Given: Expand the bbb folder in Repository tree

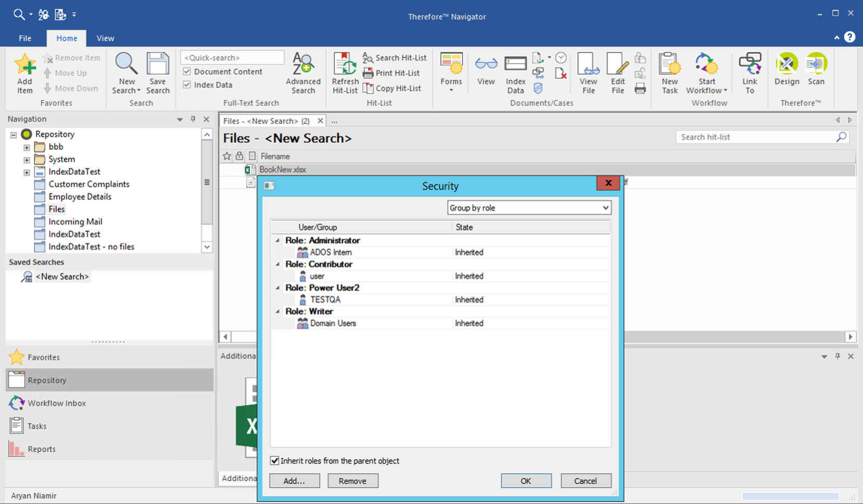Looking at the screenshot, I should (27, 147).
